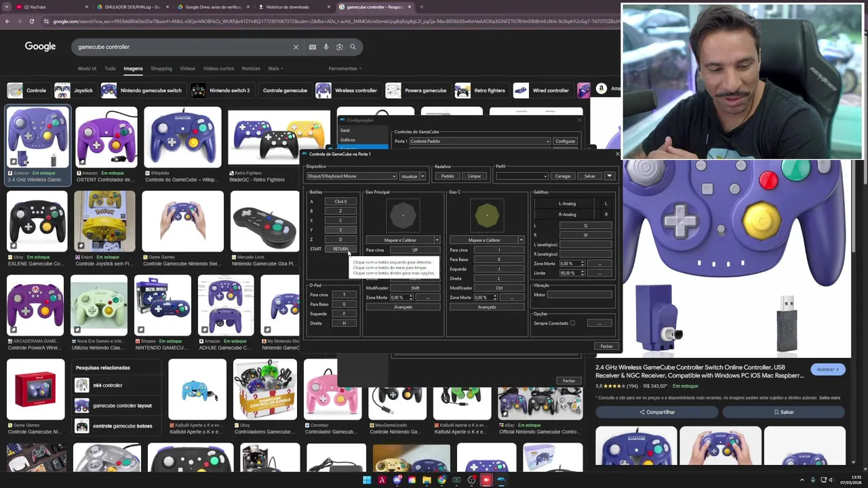Remap D-Pad Para cima set to T
868x488 pixels.
pyautogui.click(x=344, y=295)
